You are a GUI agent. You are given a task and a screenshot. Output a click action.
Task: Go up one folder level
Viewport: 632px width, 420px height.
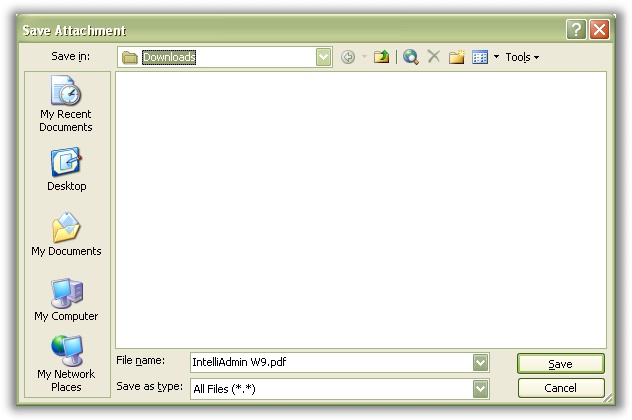click(x=381, y=57)
